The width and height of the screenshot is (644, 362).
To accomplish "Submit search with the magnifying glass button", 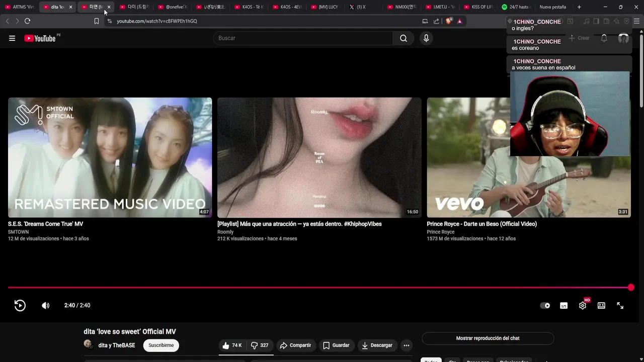I will pyautogui.click(x=404, y=38).
